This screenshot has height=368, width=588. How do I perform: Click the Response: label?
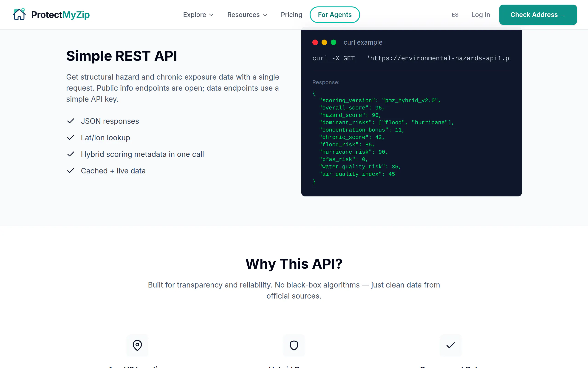(x=326, y=82)
